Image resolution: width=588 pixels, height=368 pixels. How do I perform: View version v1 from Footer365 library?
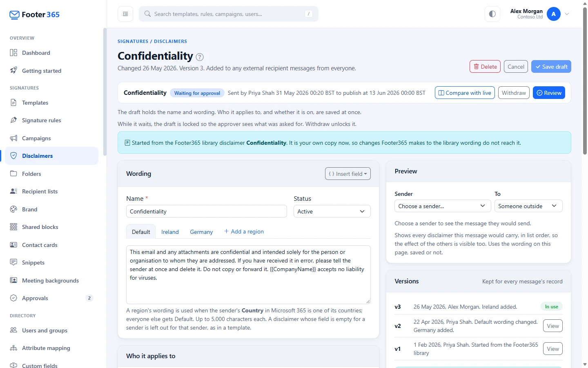(553, 349)
